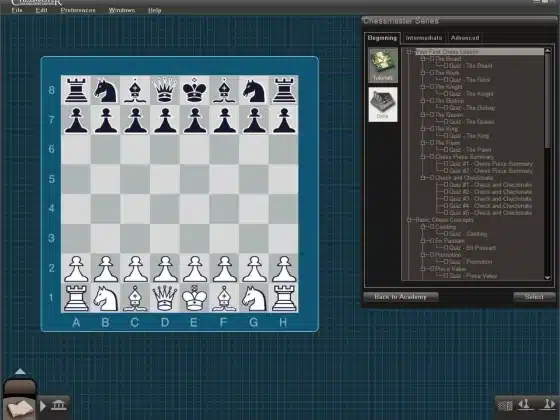Tick the checkbox for Quiz - Promotion

[446, 262]
